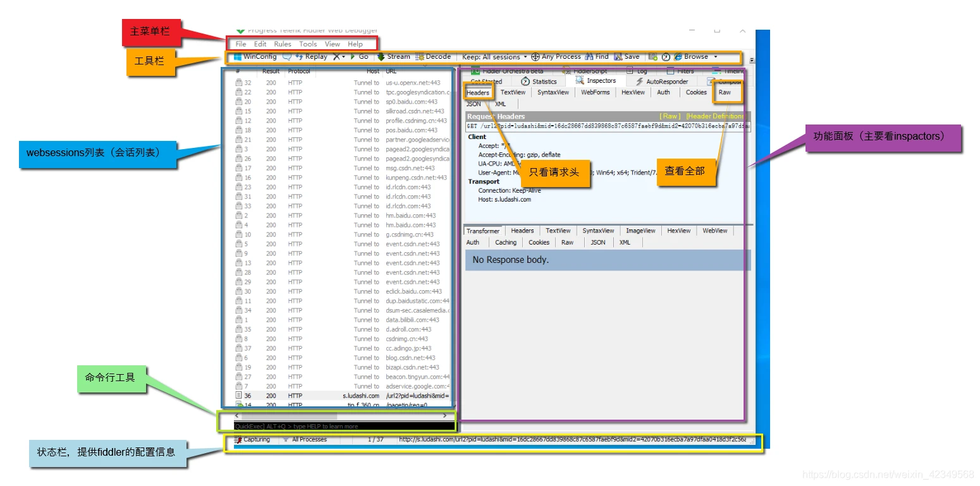The width and height of the screenshot is (980, 486).
Task: Click lock icon of session 32
Action: pyautogui.click(x=239, y=83)
